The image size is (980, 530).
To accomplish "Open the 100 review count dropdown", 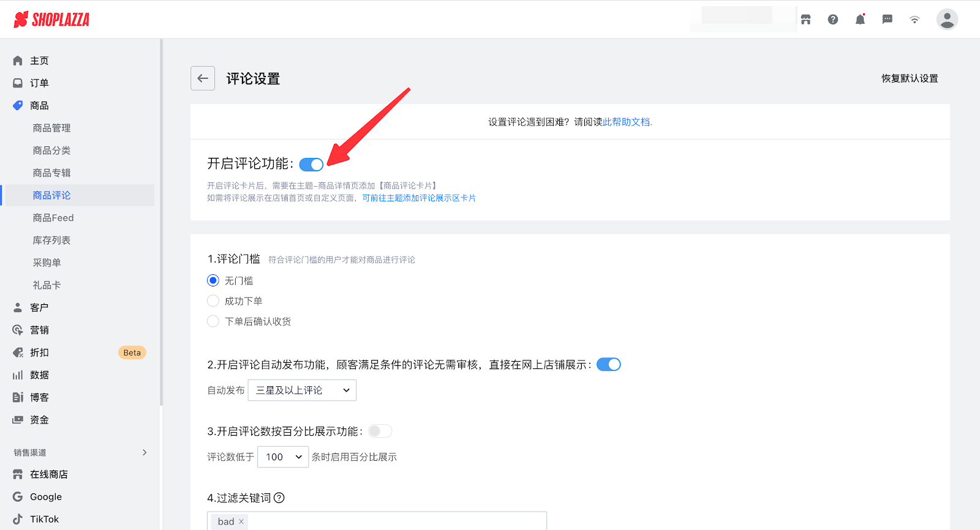I will [283, 457].
